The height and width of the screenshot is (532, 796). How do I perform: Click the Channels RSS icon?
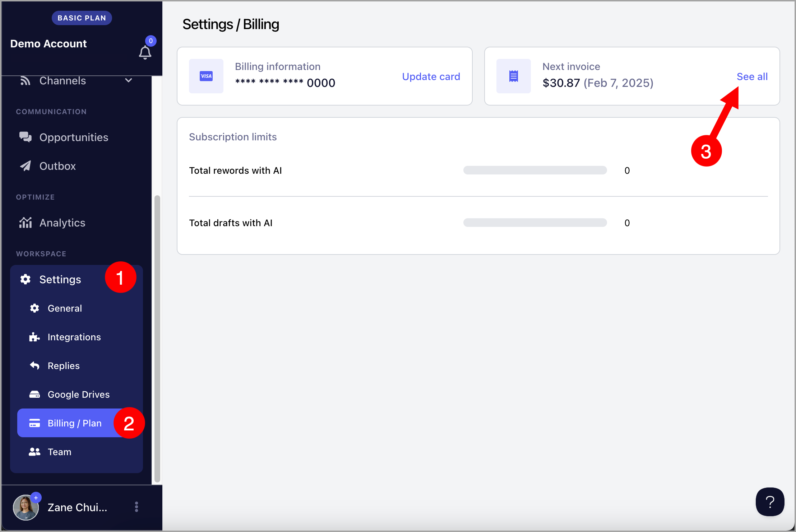tap(25, 81)
